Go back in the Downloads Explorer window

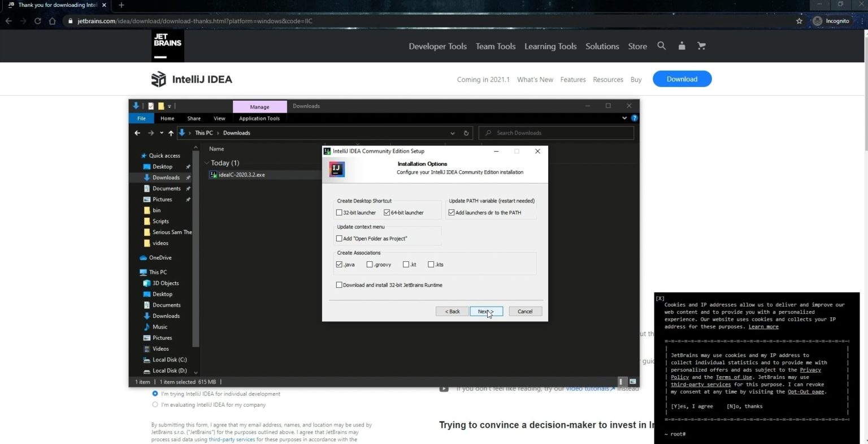[x=137, y=133]
